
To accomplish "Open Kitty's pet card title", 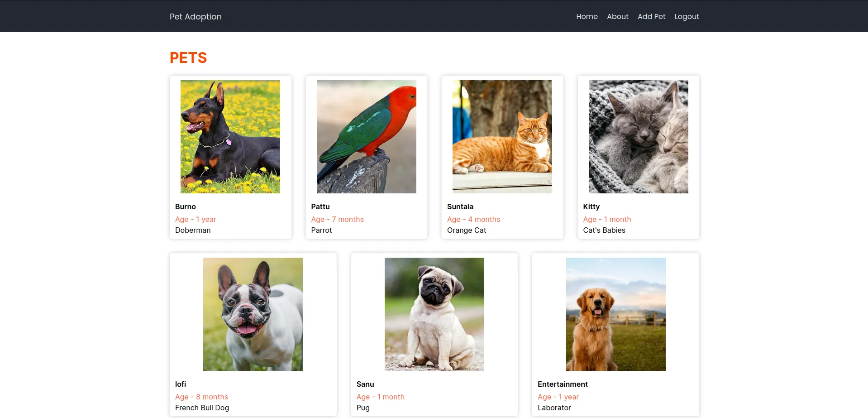I will (x=591, y=207).
